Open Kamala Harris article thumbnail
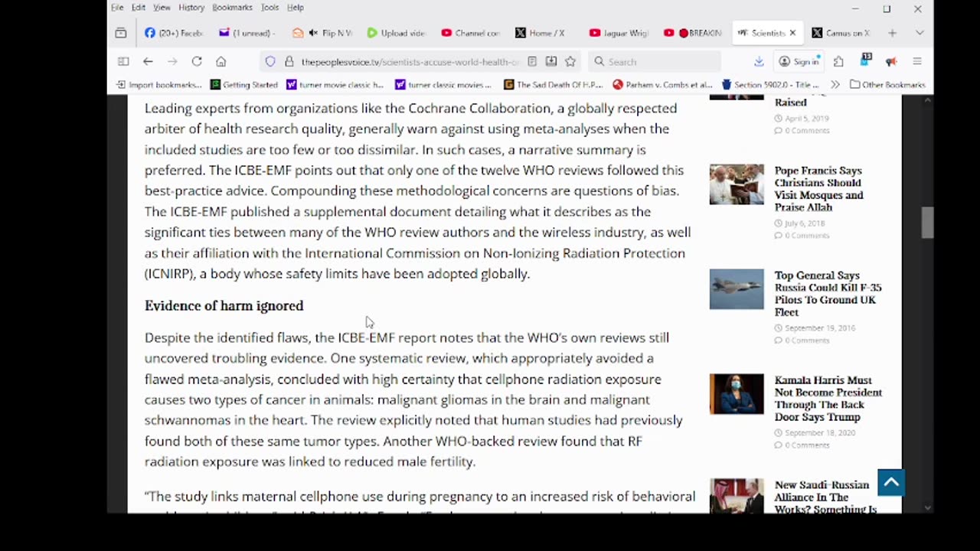 click(x=736, y=394)
